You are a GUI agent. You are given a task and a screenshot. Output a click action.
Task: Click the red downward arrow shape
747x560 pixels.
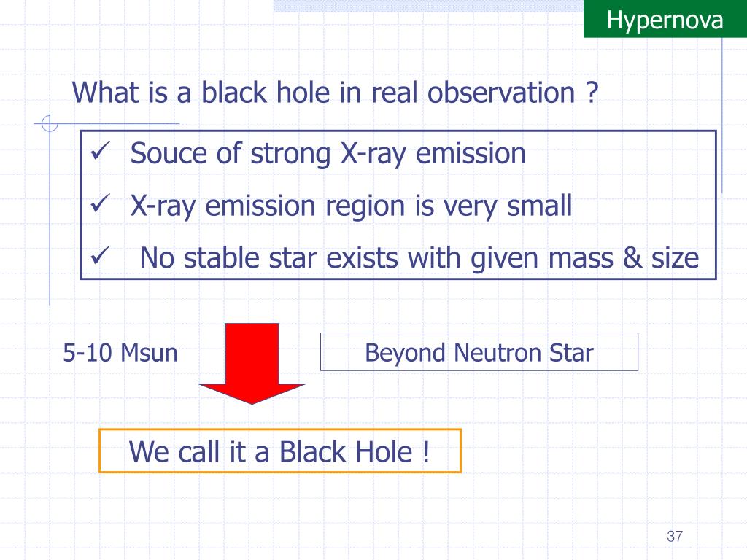[x=252, y=363]
